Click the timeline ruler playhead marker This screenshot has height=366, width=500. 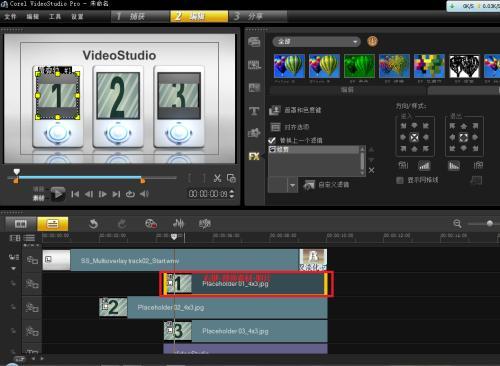pyautogui.click(x=174, y=237)
